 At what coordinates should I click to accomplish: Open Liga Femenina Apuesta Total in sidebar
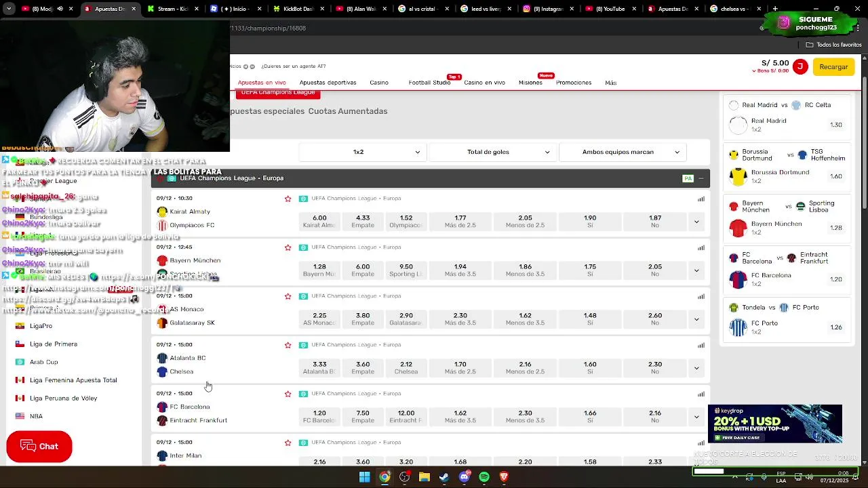tap(73, 380)
